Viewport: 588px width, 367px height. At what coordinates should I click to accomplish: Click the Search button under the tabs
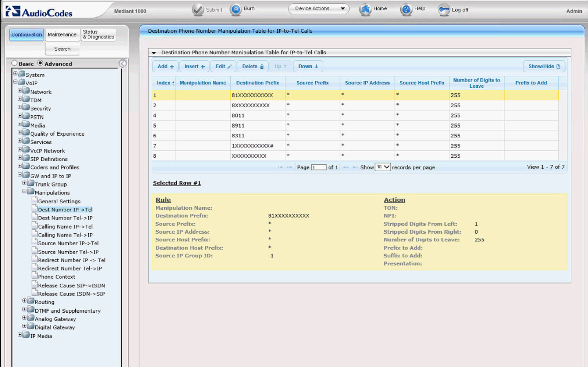(62, 48)
